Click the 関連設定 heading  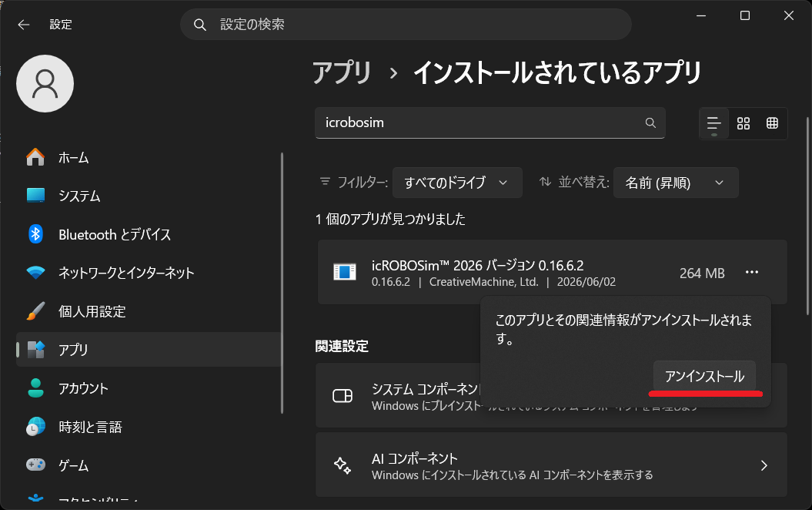point(342,346)
